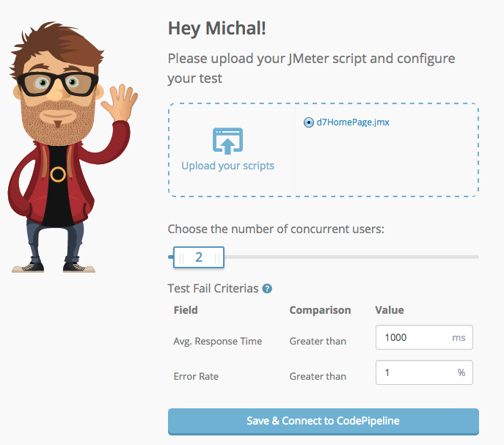Viewport: 504px width, 445px height.
Task: Open Test Fail Criterias help icon
Action: (x=267, y=289)
